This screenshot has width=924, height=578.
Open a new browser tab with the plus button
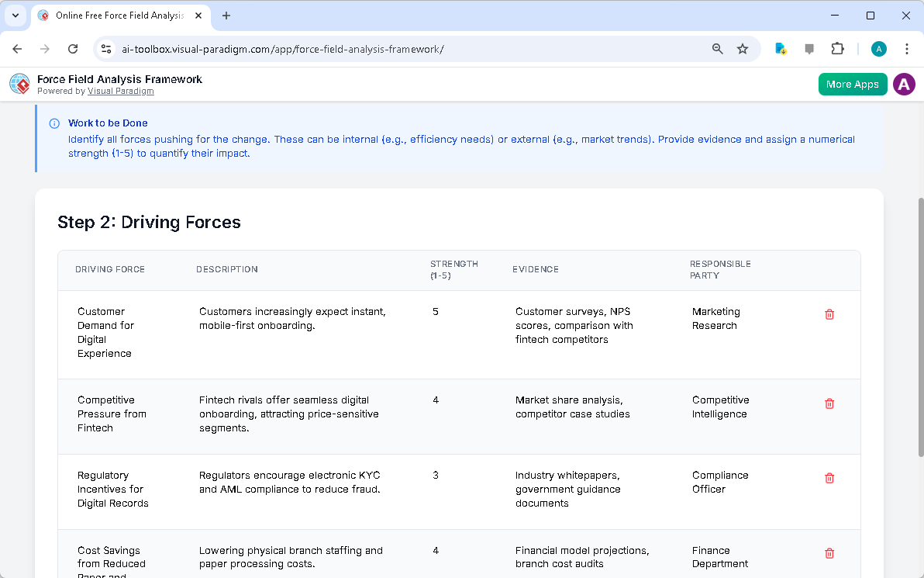pos(225,15)
